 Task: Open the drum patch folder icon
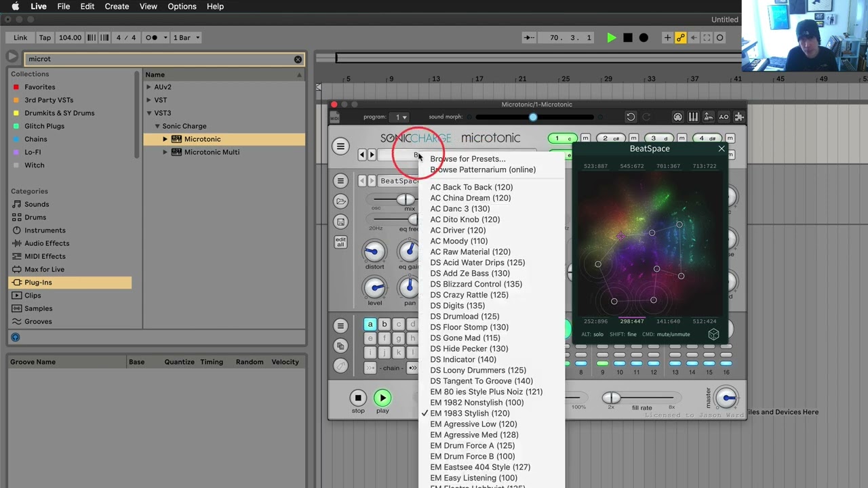click(341, 201)
